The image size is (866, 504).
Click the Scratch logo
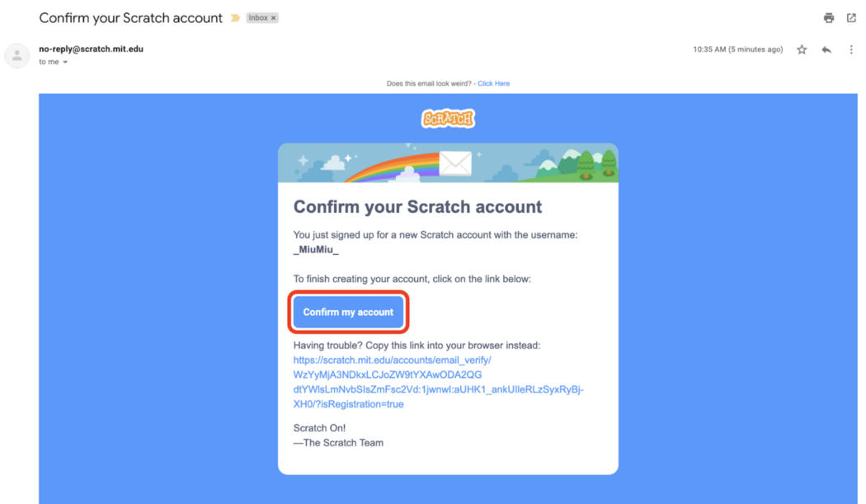pos(448,119)
